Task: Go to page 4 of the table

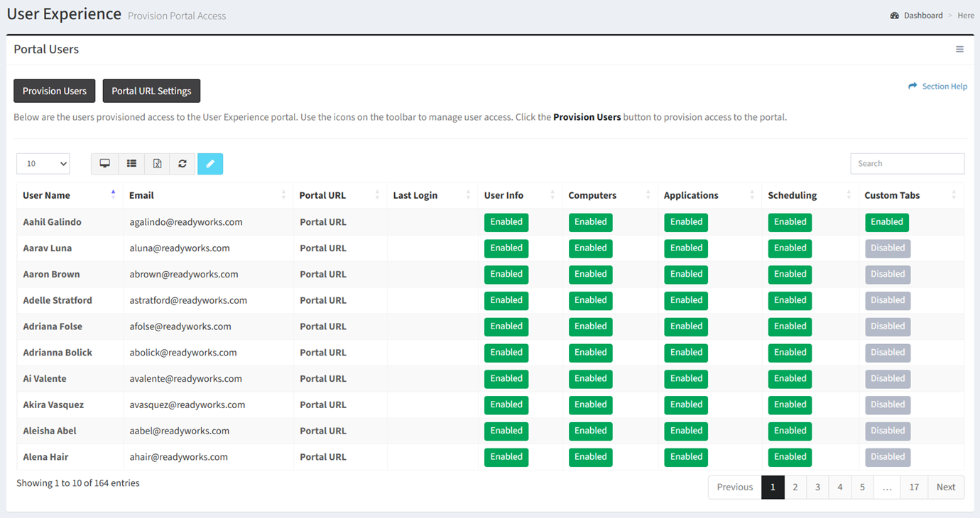Action: pos(840,487)
